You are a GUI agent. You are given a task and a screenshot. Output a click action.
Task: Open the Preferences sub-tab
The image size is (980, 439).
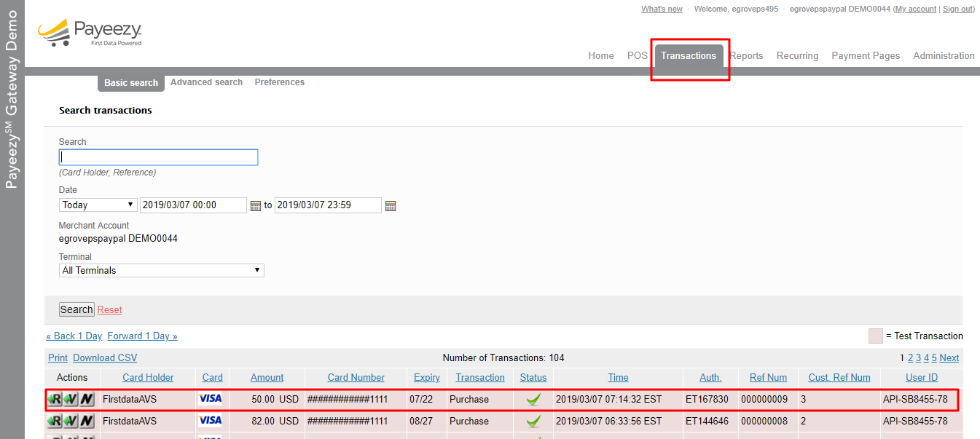280,82
